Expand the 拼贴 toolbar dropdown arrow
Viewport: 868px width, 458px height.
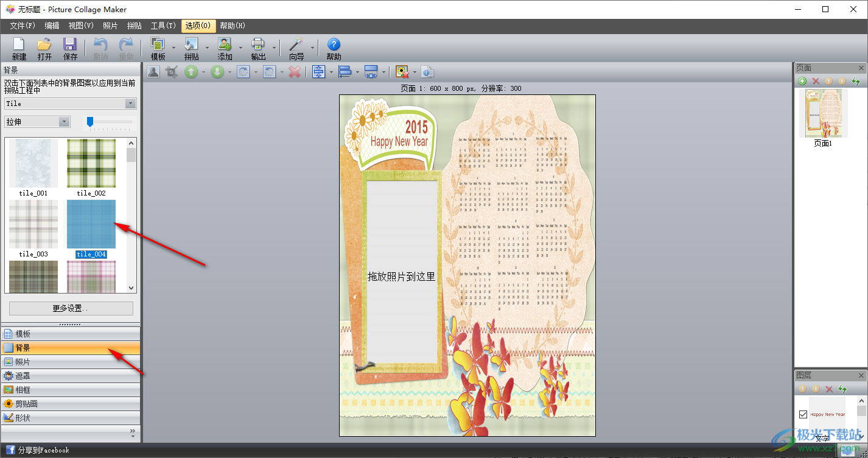(x=208, y=49)
